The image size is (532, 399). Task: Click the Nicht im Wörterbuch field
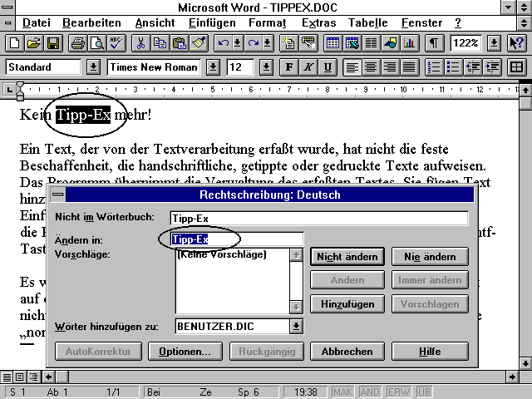click(x=319, y=218)
